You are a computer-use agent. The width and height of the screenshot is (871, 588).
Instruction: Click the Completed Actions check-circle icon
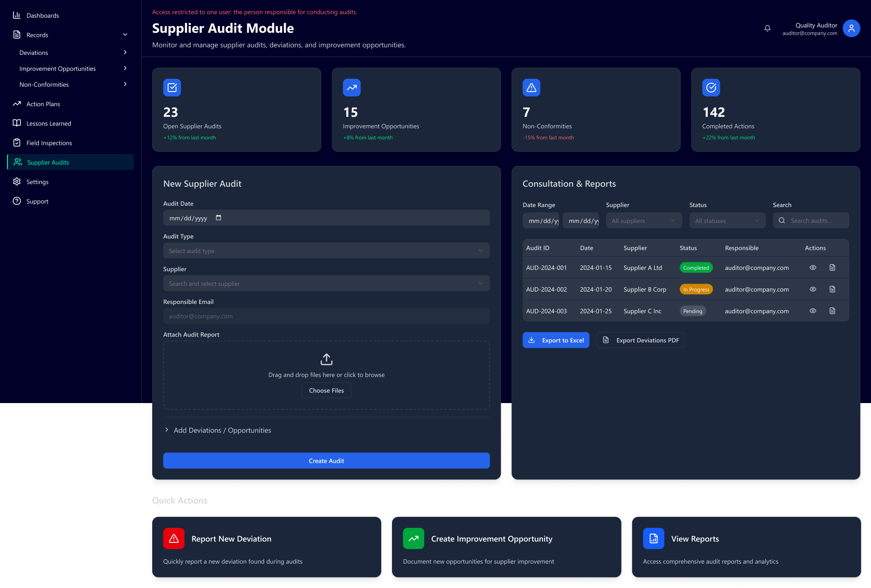(711, 88)
